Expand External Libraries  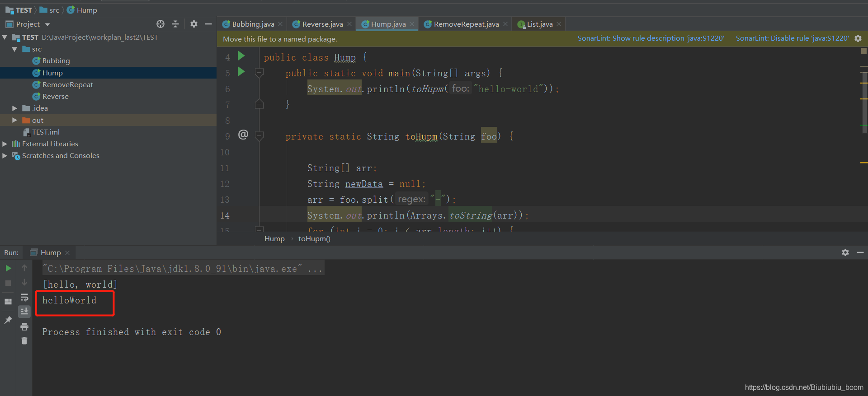(x=5, y=144)
